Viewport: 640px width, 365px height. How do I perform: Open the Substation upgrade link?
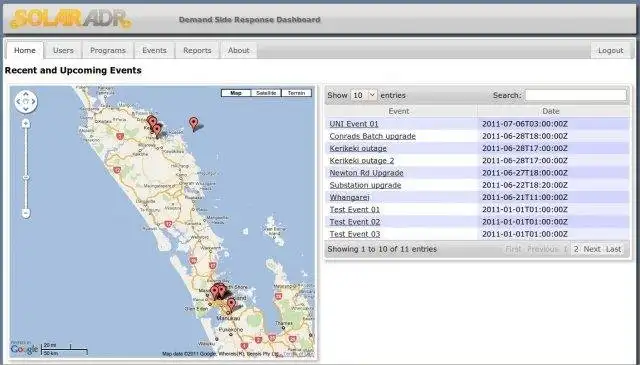pos(365,185)
